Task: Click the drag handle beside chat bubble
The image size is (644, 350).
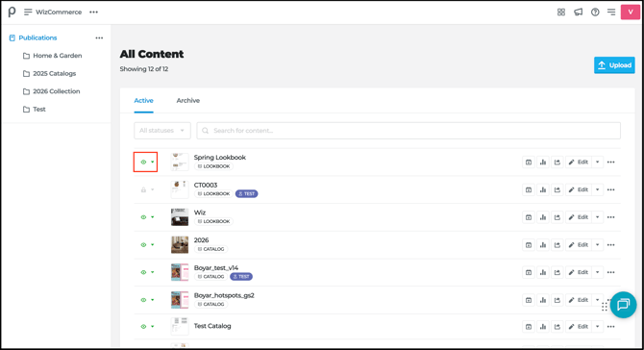Action: (x=605, y=307)
